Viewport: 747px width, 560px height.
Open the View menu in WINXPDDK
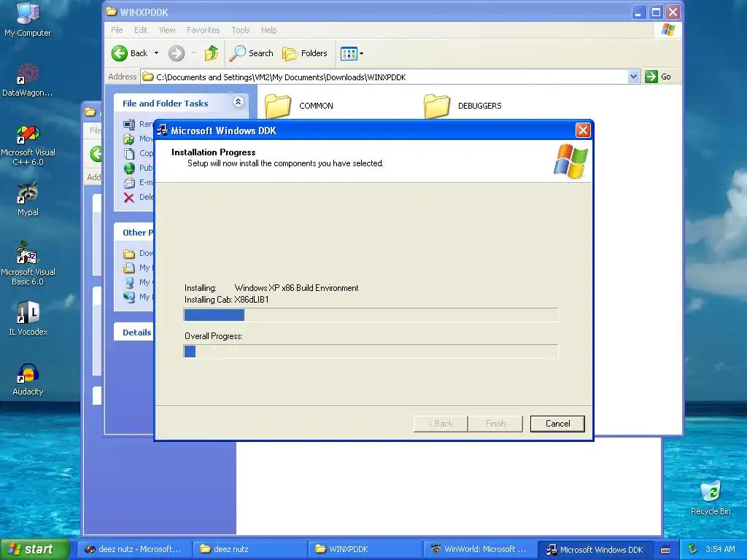(167, 30)
